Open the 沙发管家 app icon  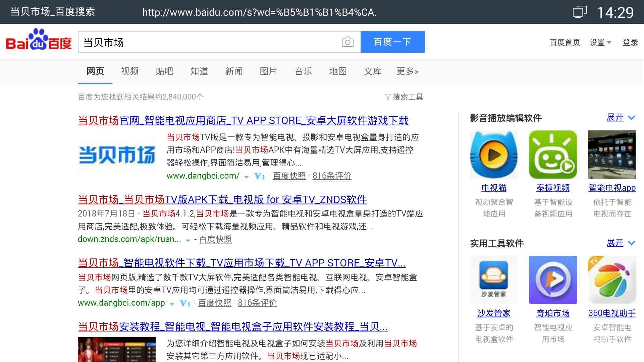pyautogui.click(x=493, y=280)
